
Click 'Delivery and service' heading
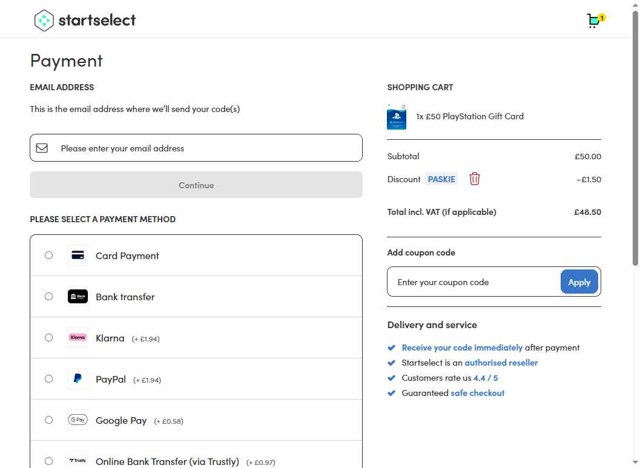point(432,325)
